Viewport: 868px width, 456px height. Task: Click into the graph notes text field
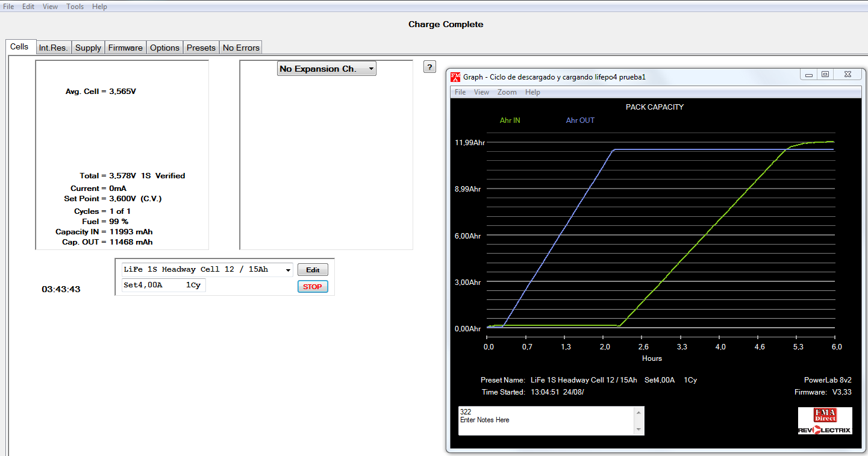point(545,420)
